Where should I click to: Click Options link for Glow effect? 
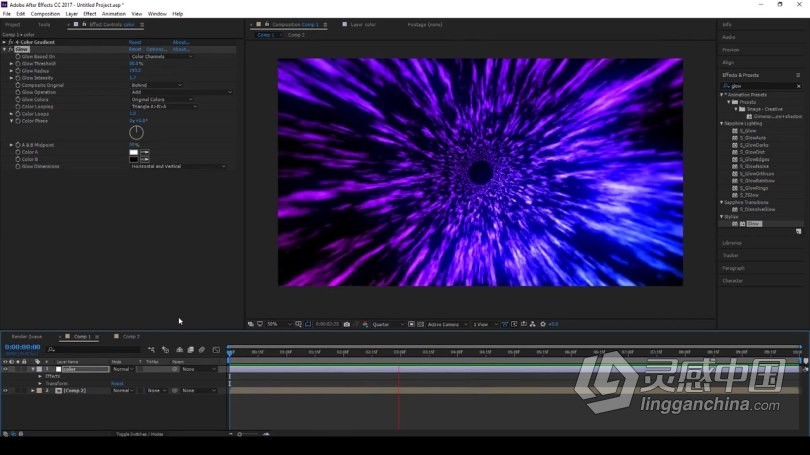156,49
